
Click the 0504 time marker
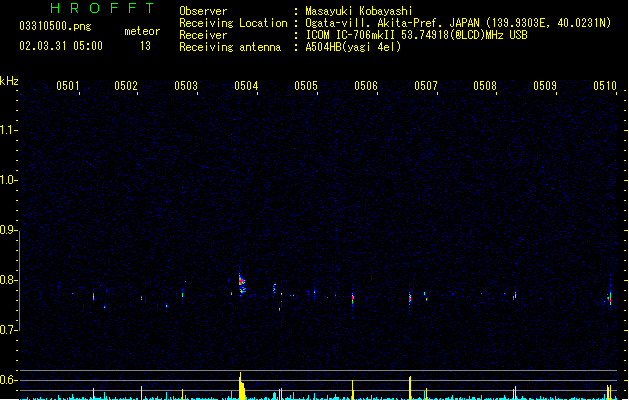coord(246,86)
